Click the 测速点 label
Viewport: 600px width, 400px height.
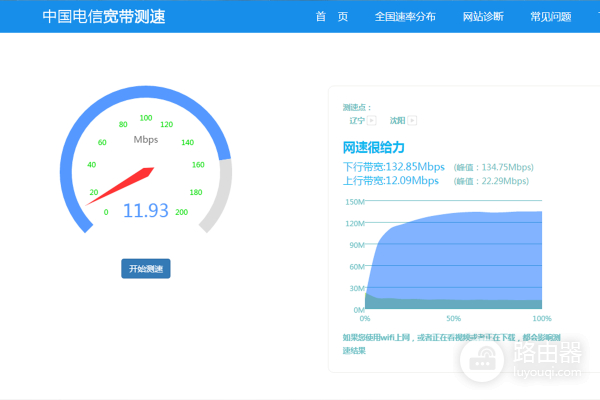[x=356, y=108]
